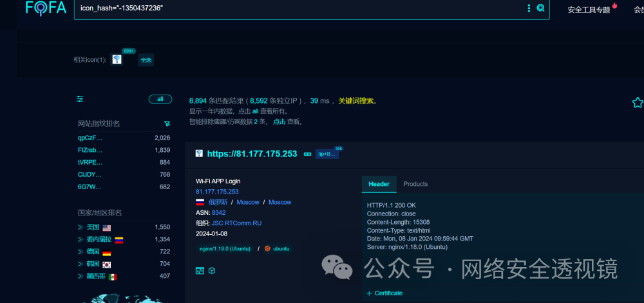644x303 pixels.
Task: Click the cube icon under the result
Action: (x=212, y=271)
